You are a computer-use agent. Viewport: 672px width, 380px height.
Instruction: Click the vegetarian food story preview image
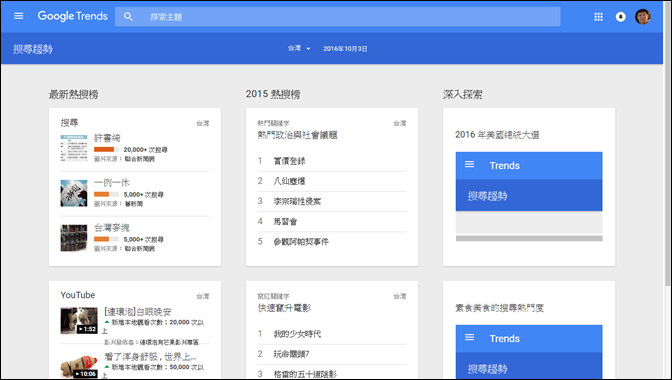529,352
